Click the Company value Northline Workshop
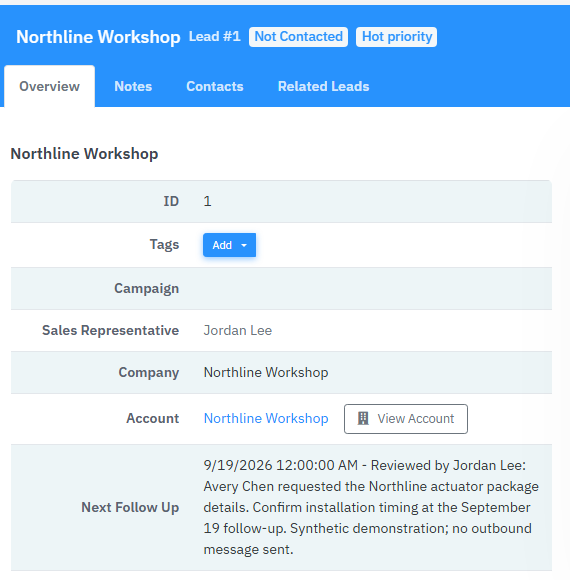Viewport: 570px width, 580px height. 266,372
